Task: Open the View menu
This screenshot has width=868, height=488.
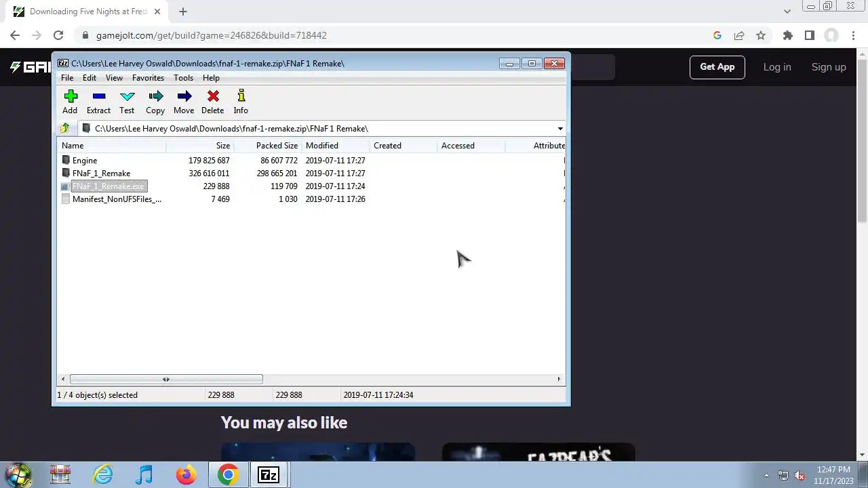Action: click(x=114, y=78)
